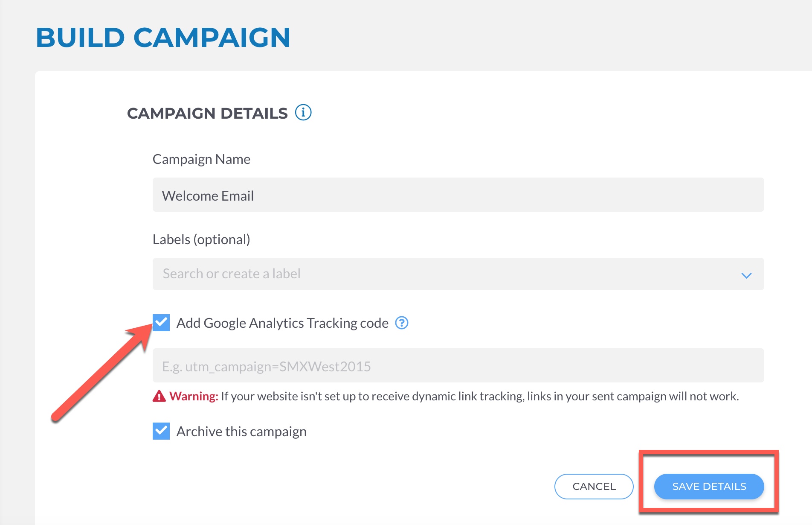Click the utm_campaign tracking code input box

(x=458, y=366)
